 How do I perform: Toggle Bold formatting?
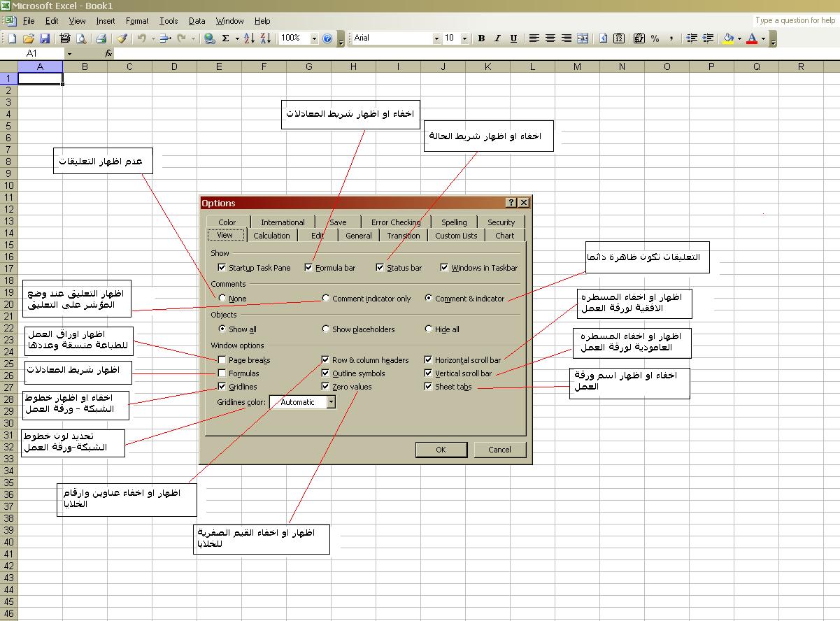(481, 38)
